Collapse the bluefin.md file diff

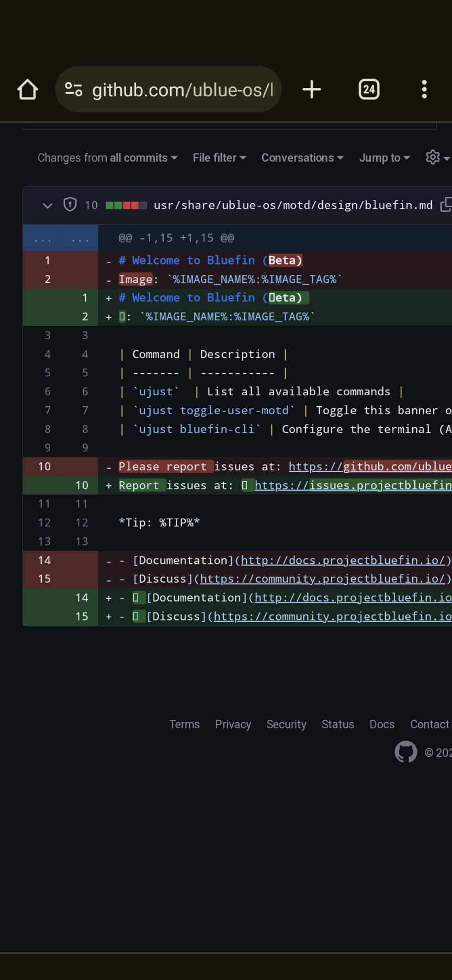(48, 205)
